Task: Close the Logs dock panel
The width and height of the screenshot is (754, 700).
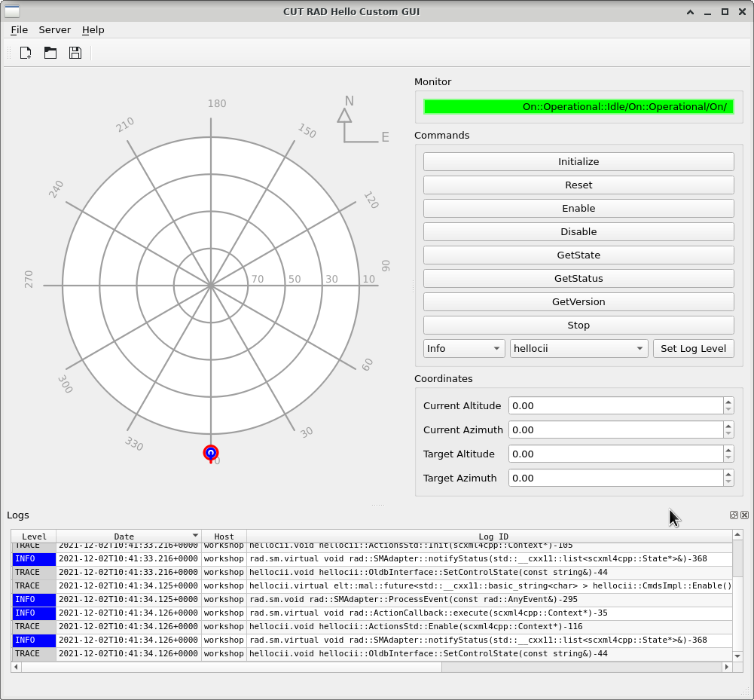Action: (x=744, y=515)
